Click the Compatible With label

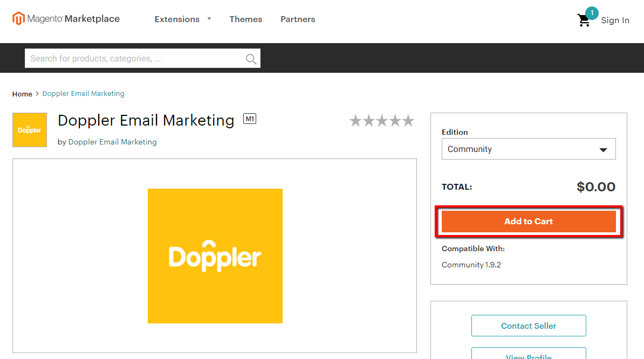point(473,248)
